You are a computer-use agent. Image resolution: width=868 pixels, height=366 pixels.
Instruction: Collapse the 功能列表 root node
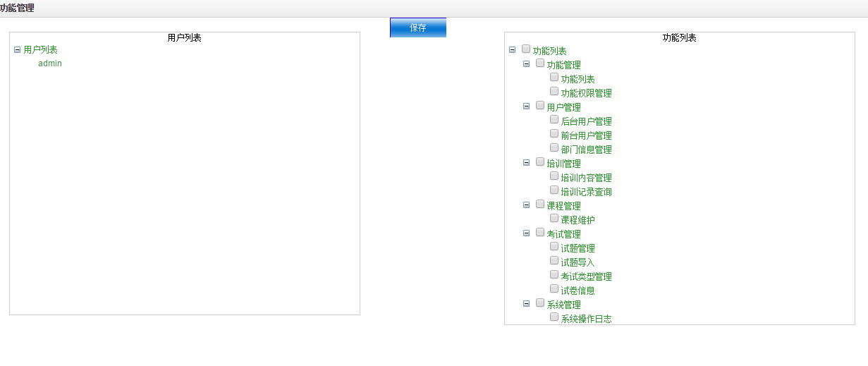512,49
